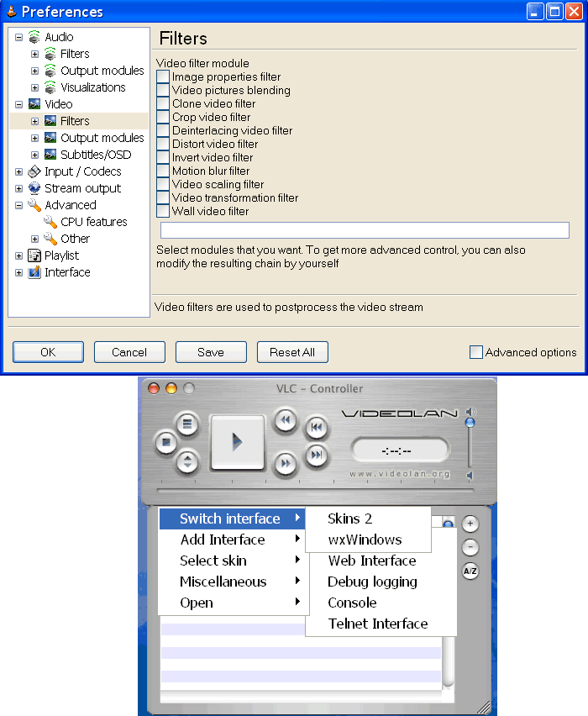Click the Advanced tools icon
This screenshot has height=716, width=588.
click(34, 205)
